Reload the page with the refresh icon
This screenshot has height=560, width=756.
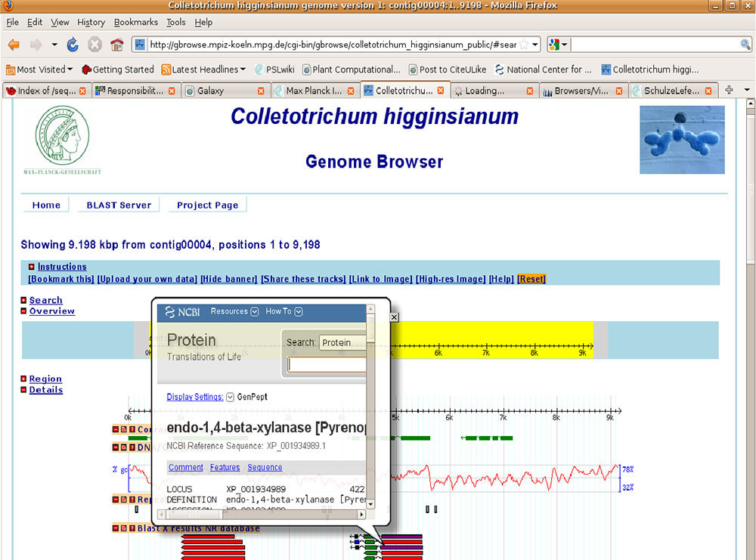point(73,45)
